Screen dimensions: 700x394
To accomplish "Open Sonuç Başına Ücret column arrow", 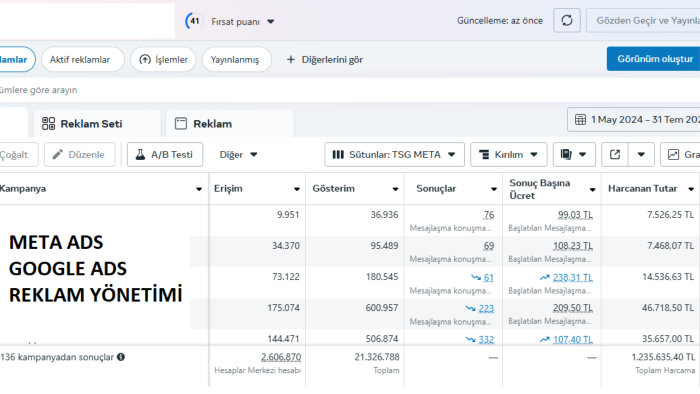I will coord(592,190).
